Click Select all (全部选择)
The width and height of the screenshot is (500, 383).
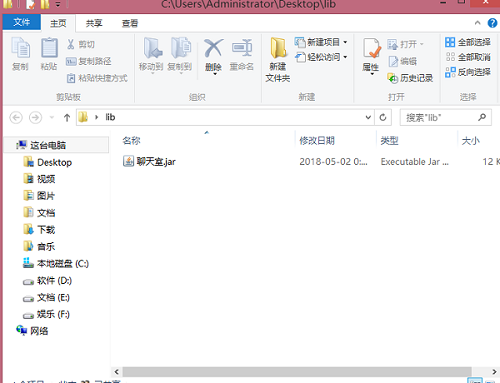tap(468, 42)
